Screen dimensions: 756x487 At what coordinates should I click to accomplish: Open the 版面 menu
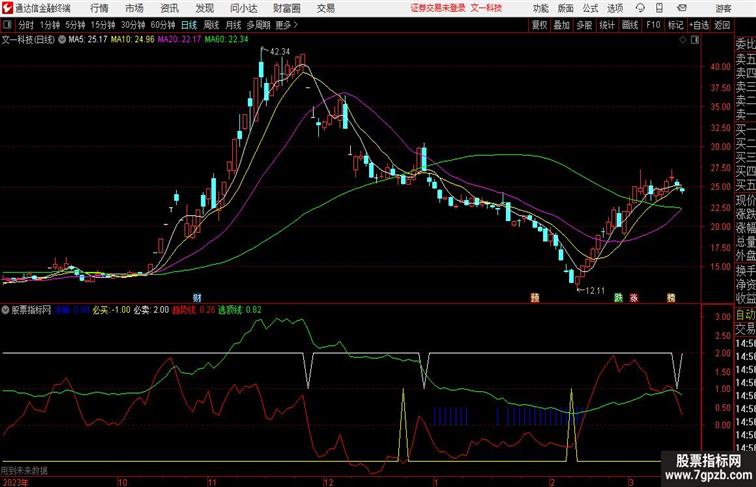566,8
